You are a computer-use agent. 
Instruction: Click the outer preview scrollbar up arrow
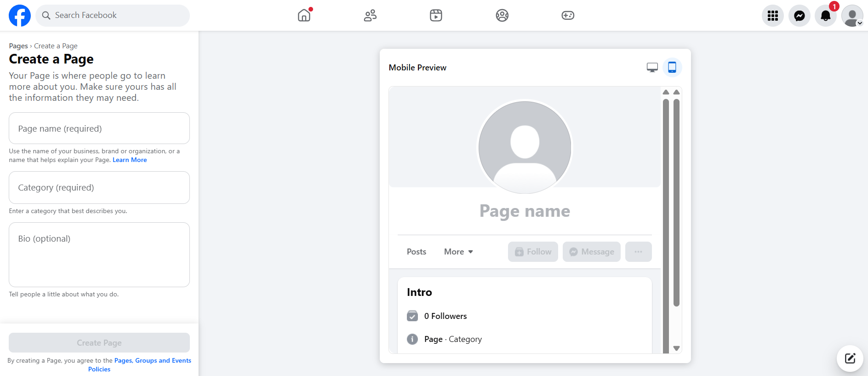676,92
